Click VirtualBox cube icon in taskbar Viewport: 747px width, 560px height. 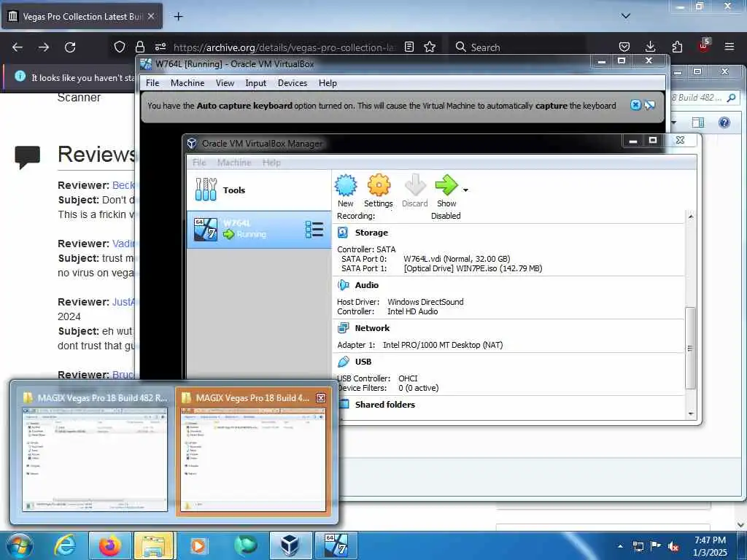click(290, 545)
